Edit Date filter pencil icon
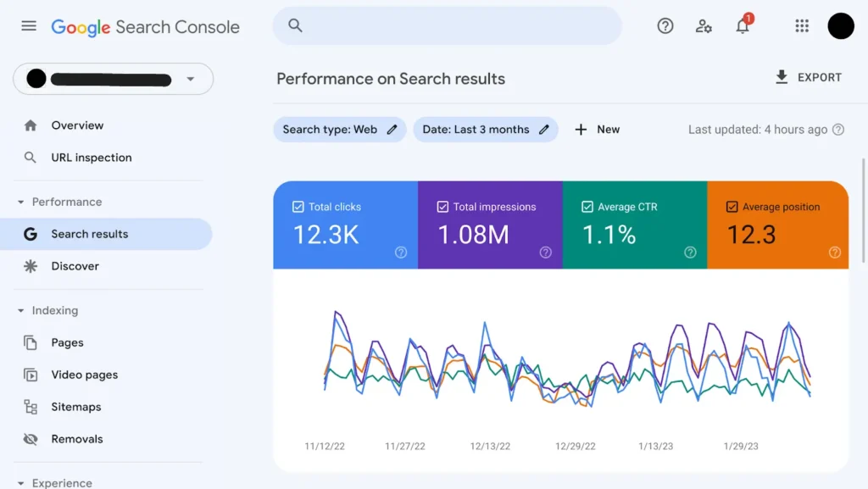The image size is (868, 489). click(544, 130)
